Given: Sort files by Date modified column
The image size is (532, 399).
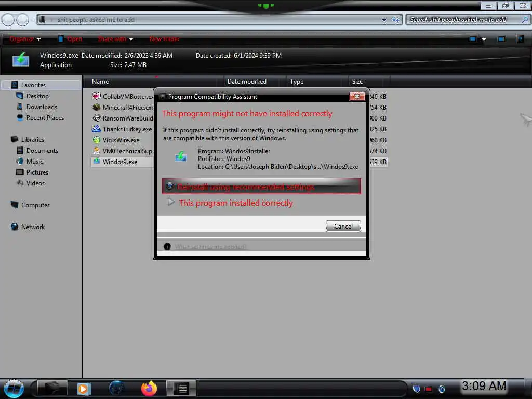Looking at the screenshot, I should click(x=255, y=82).
